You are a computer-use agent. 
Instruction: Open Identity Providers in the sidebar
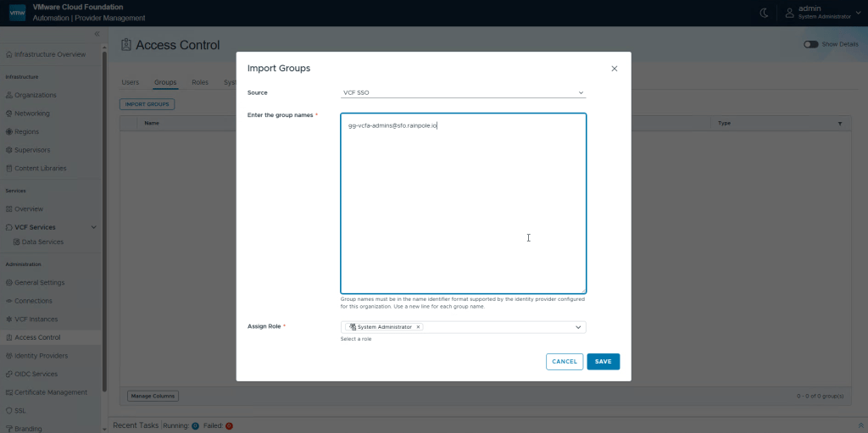tap(41, 356)
